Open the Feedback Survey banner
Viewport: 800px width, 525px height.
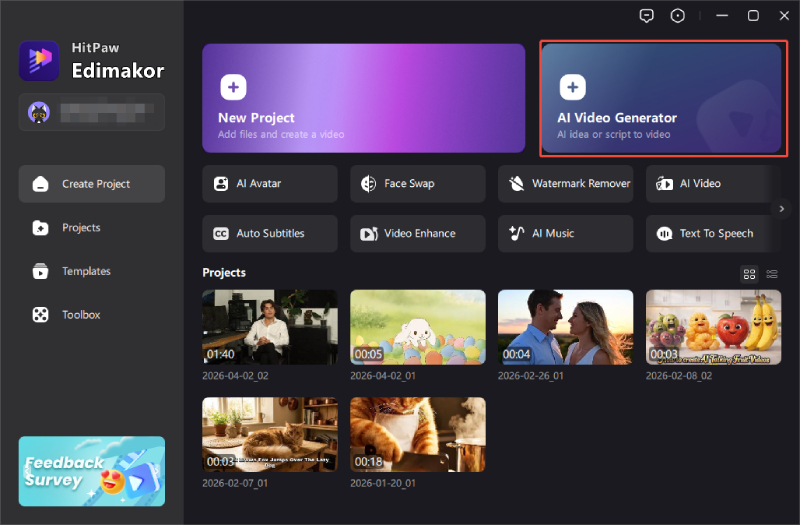coord(92,471)
